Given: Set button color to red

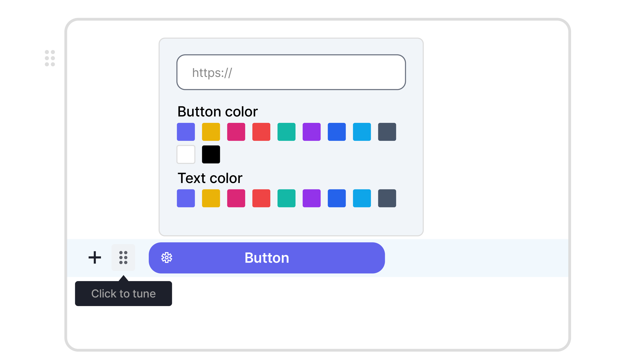Looking at the screenshot, I should pyautogui.click(x=261, y=132).
